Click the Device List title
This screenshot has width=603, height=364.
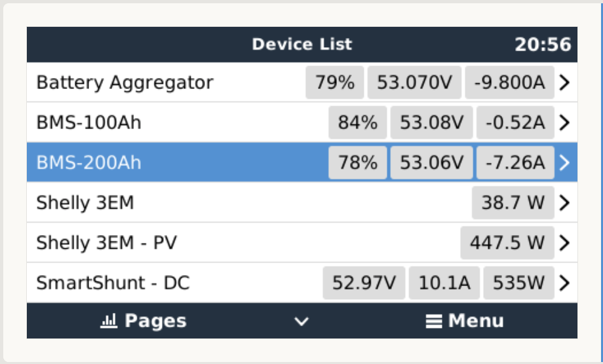(302, 45)
